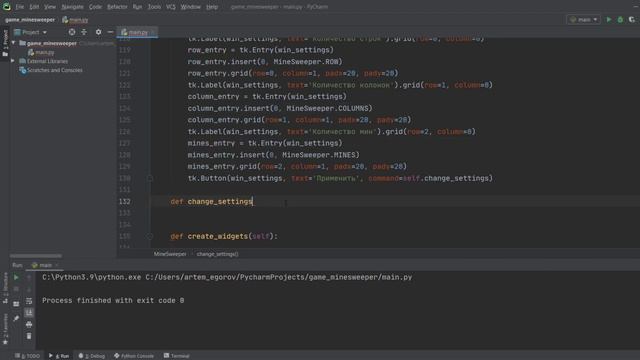This screenshot has height=360, width=640.
Task: Open the Project view dropdown
Action: point(31,32)
